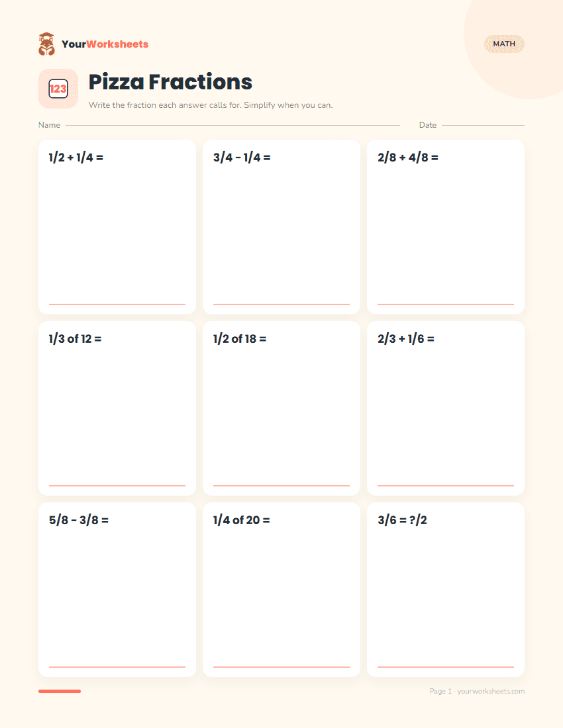Click answer line under 3/6 = ?/2
The height and width of the screenshot is (728, 563).
(446, 666)
